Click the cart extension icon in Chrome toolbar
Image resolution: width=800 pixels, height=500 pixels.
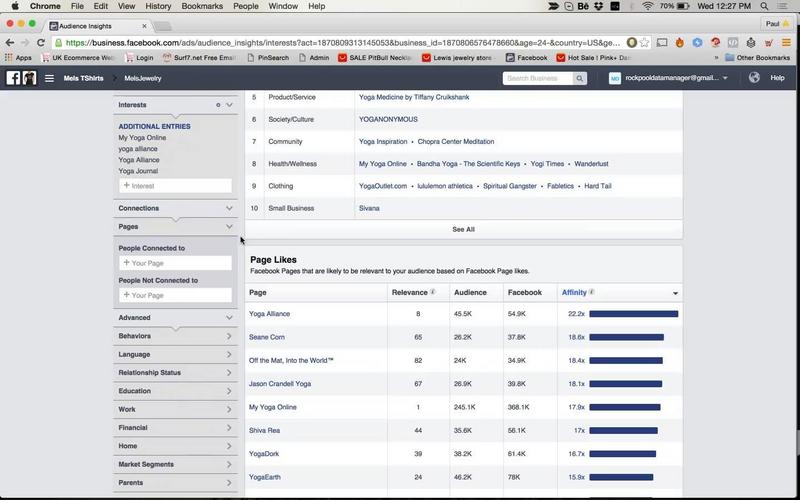click(769, 43)
